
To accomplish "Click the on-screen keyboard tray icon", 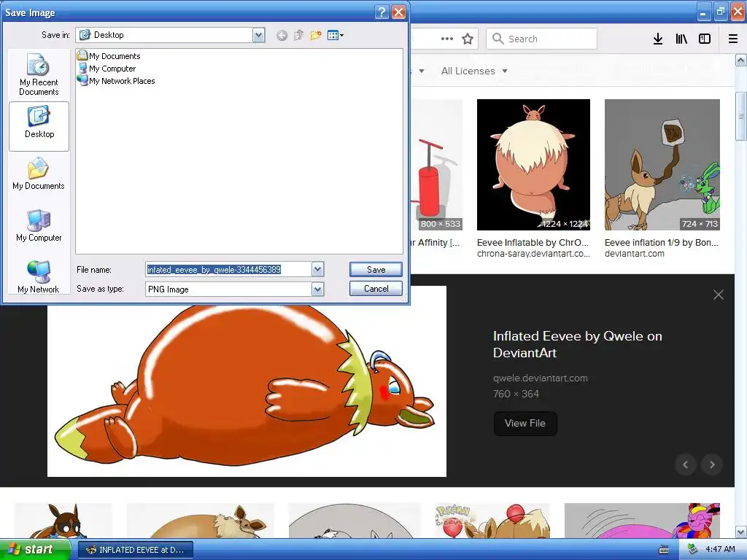I will tap(664, 550).
